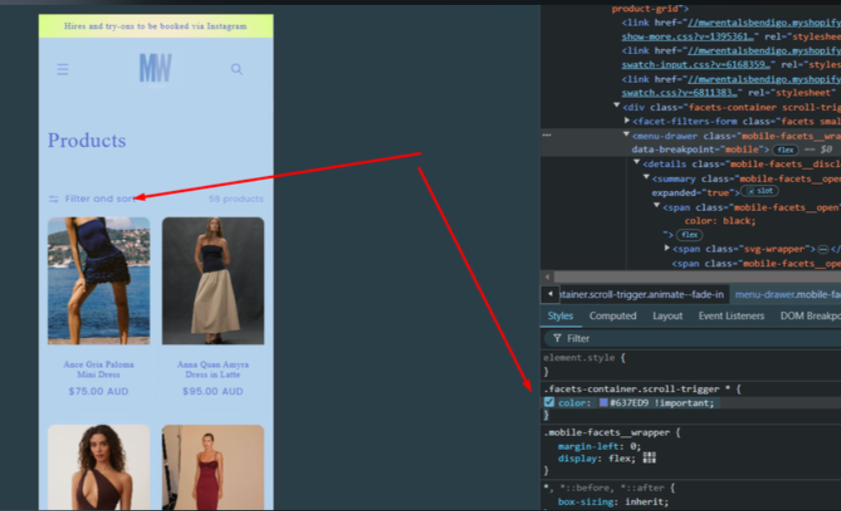Click the 'Hires and try-ons' announcement banner

click(156, 26)
